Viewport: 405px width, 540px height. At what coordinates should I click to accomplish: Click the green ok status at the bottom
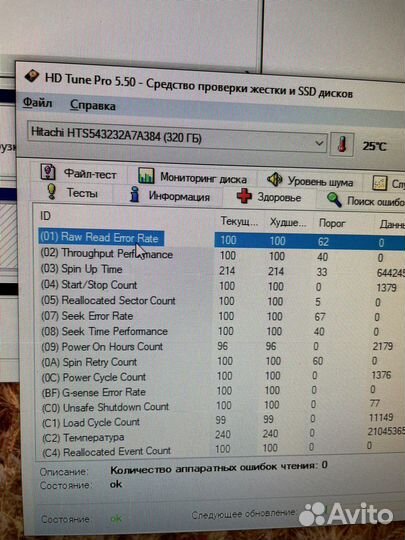pyautogui.click(x=116, y=518)
